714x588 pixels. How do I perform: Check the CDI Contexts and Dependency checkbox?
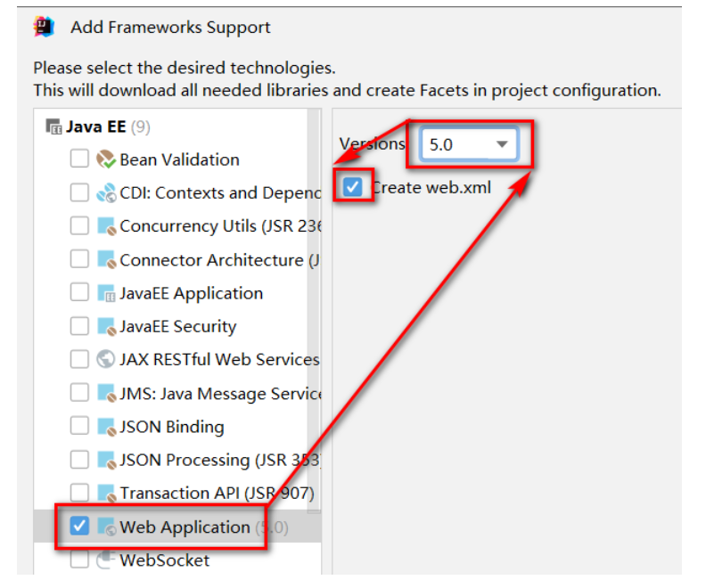[x=79, y=192]
